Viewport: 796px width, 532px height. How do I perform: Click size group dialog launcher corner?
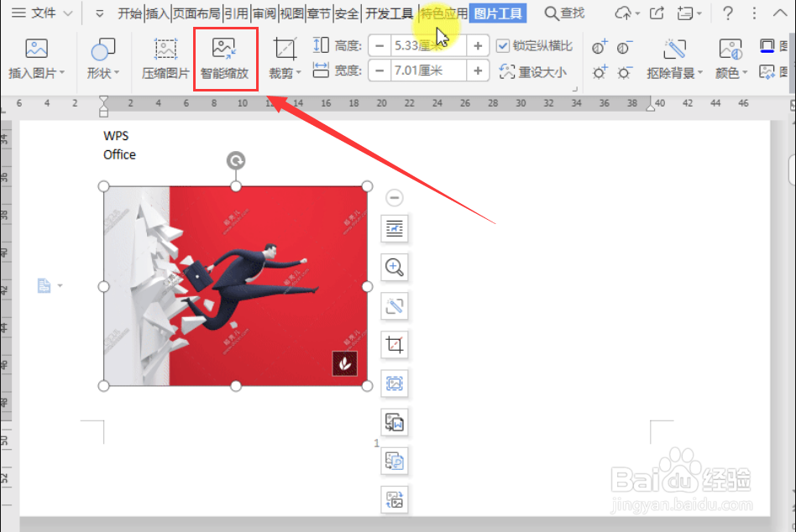click(575, 89)
